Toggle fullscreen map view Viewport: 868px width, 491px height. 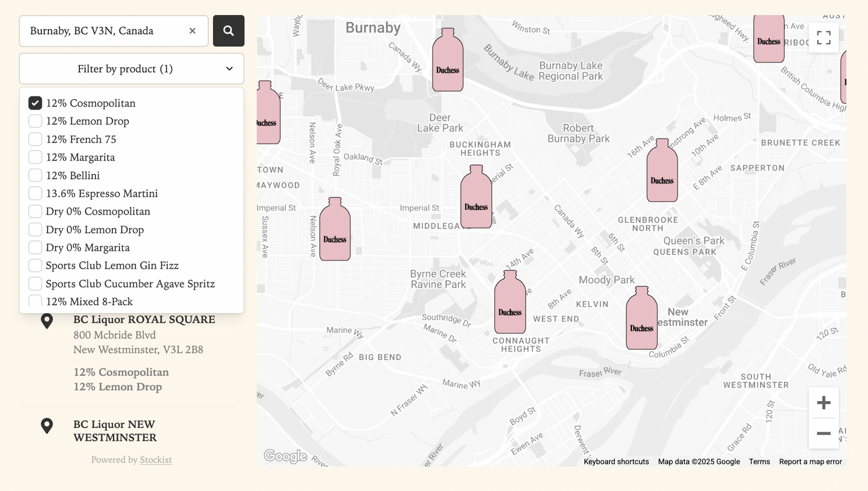pyautogui.click(x=823, y=38)
